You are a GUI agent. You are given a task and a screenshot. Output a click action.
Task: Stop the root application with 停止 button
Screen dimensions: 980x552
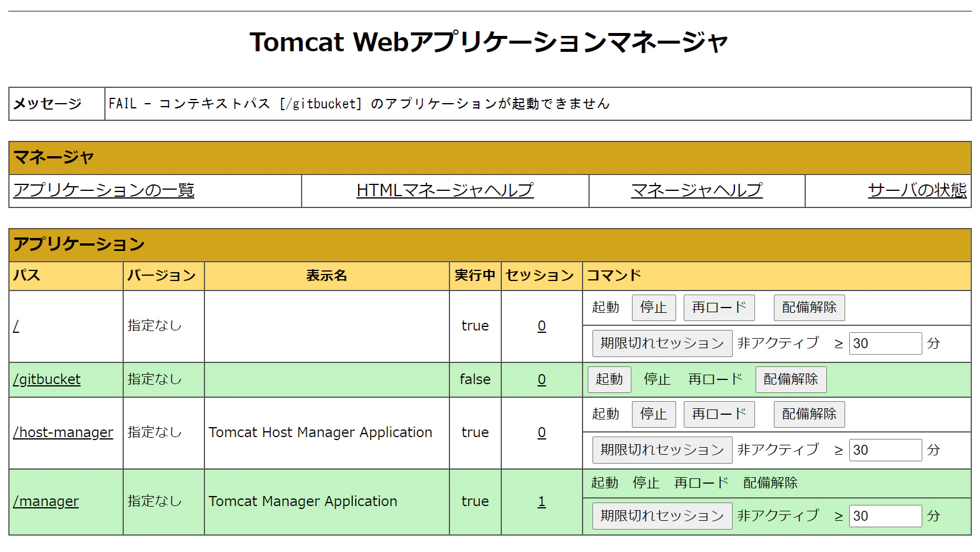point(653,307)
